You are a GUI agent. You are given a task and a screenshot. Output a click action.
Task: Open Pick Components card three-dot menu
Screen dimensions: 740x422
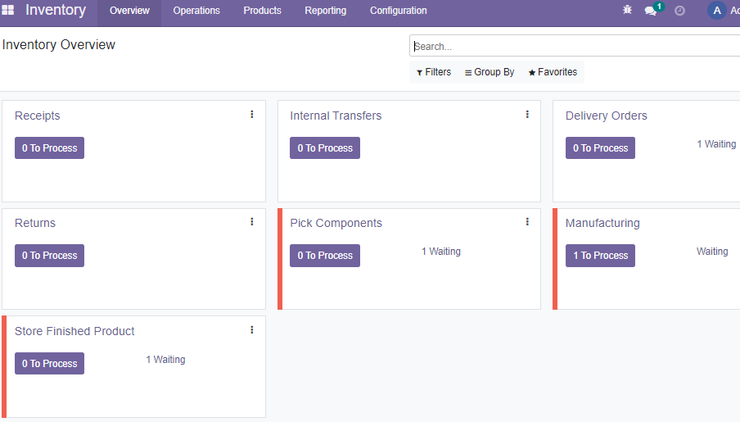click(x=527, y=221)
